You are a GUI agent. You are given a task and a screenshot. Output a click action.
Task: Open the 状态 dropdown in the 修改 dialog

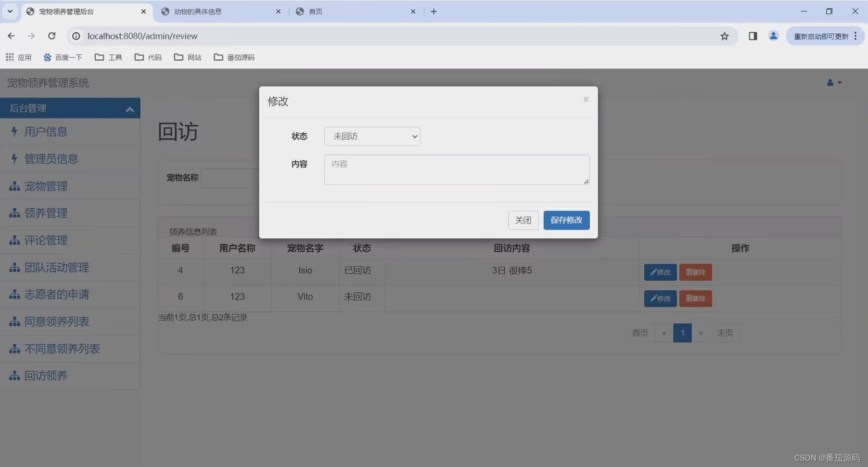click(x=372, y=136)
